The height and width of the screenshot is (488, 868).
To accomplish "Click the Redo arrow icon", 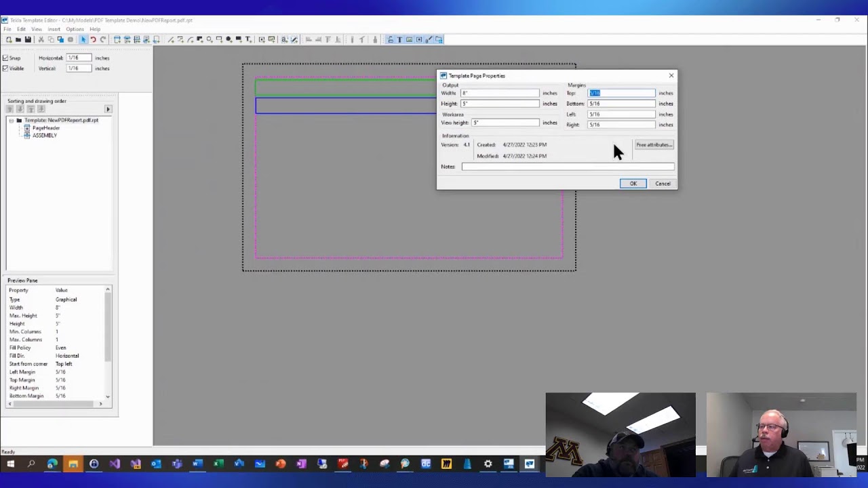I will tap(103, 39).
